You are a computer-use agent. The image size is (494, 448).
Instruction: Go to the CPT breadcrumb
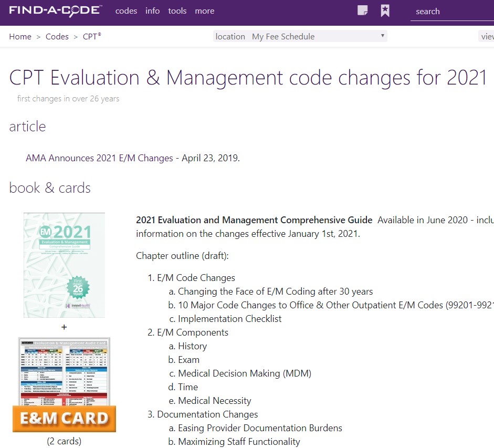[x=92, y=37]
